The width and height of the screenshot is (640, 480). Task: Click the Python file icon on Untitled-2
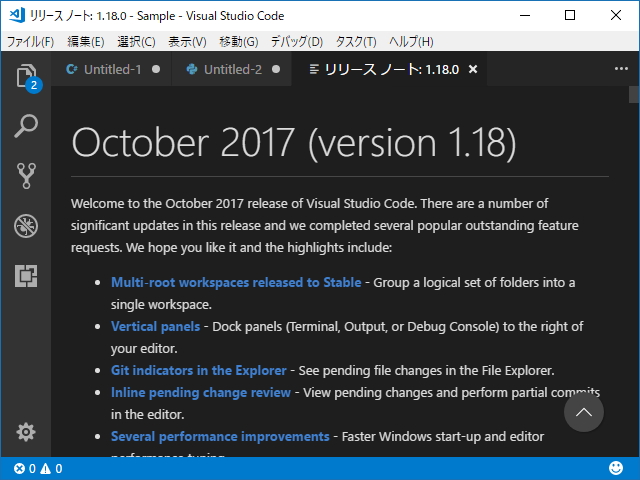(x=192, y=69)
